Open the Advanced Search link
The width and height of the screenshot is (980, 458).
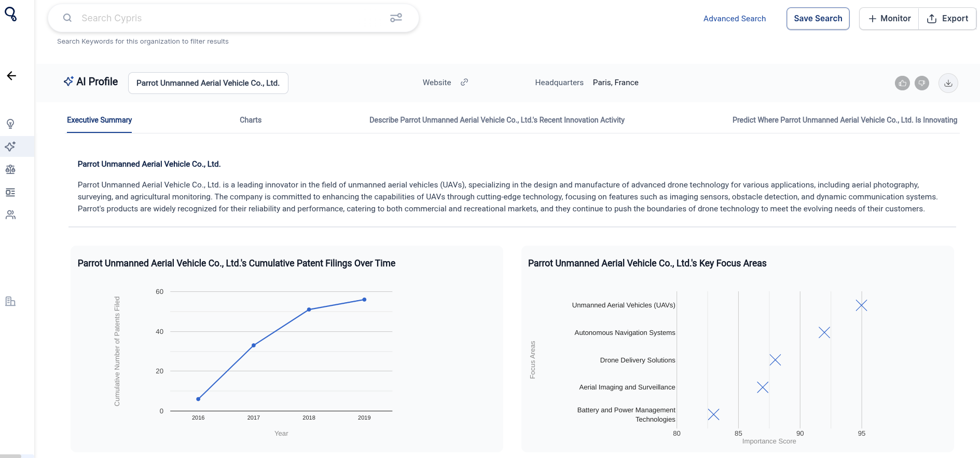click(734, 19)
